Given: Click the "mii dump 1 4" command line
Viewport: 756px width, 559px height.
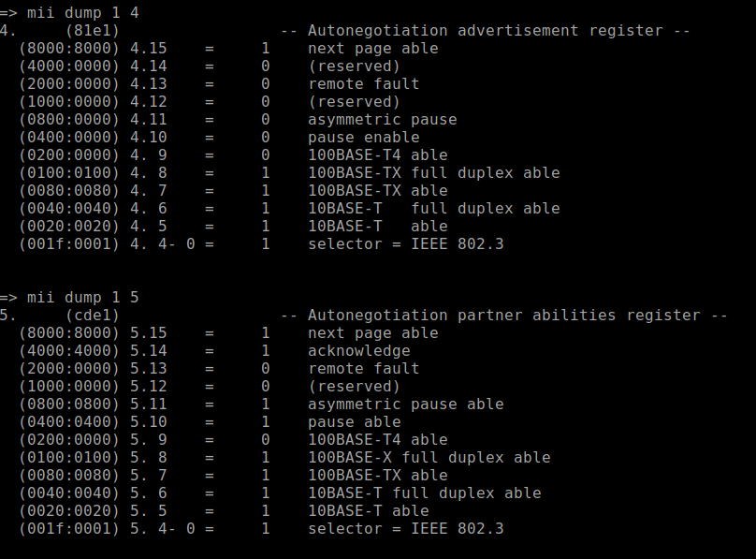Looking at the screenshot, I should click(x=83, y=12).
